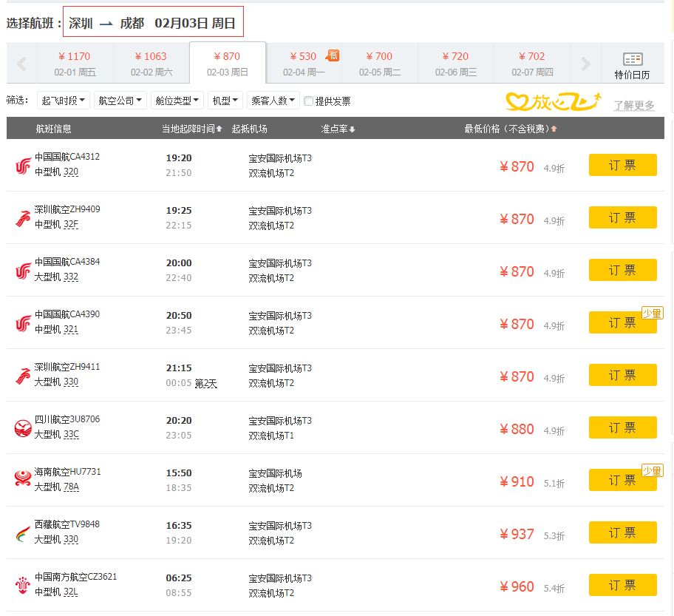Click aircraft type 32L under CZ3621
This screenshot has height=616, width=674.
[x=71, y=592]
